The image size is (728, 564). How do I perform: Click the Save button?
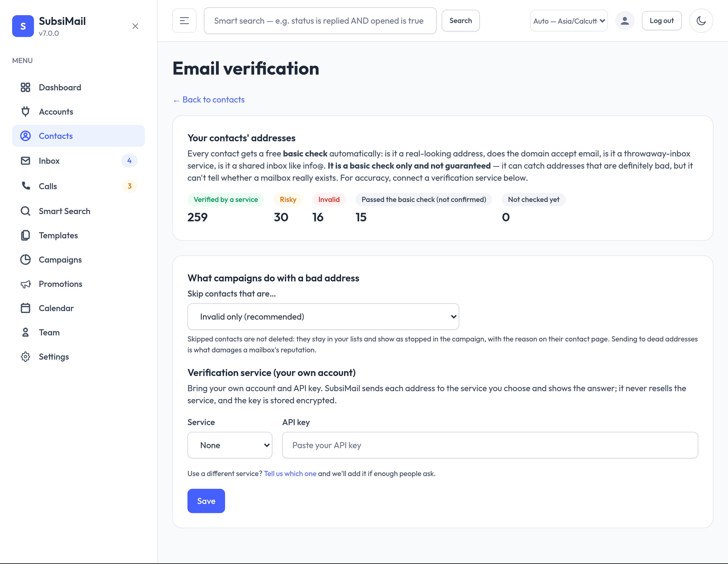(x=206, y=501)
